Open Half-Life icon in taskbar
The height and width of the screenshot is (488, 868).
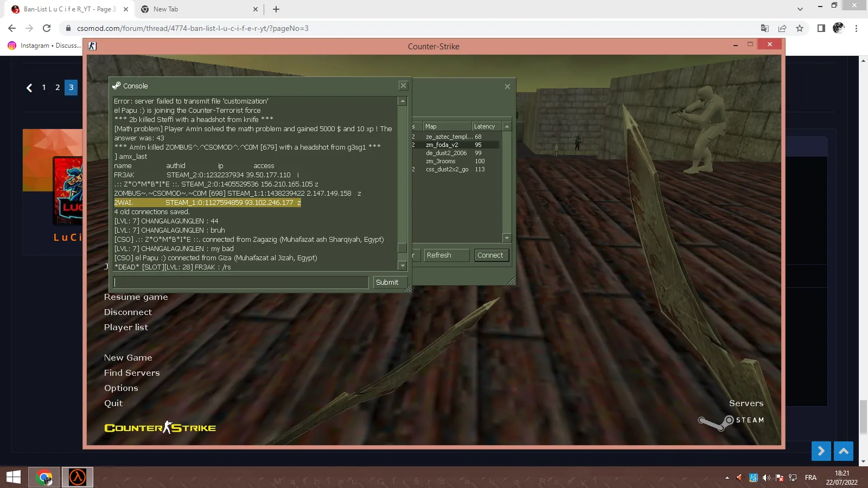pos(78,477)
